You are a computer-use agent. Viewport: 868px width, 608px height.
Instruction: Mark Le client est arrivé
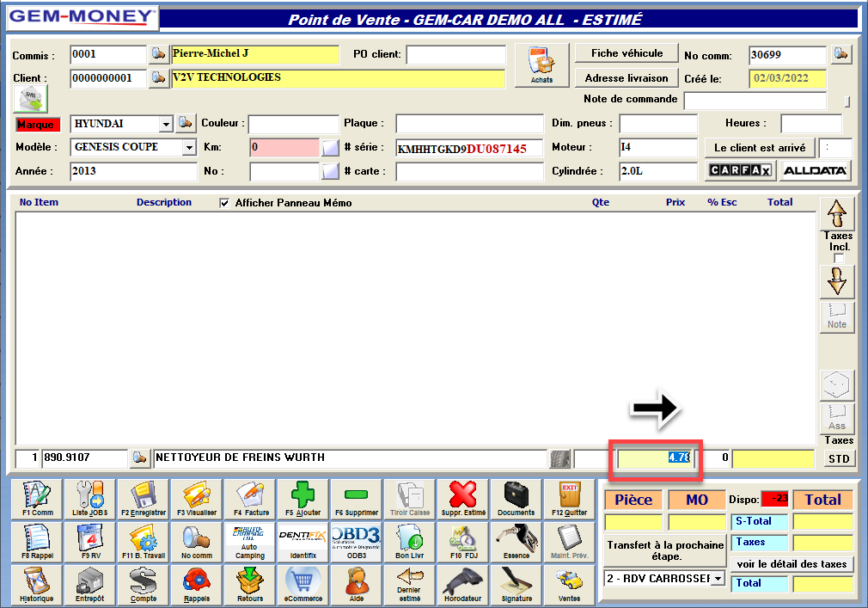760,148
